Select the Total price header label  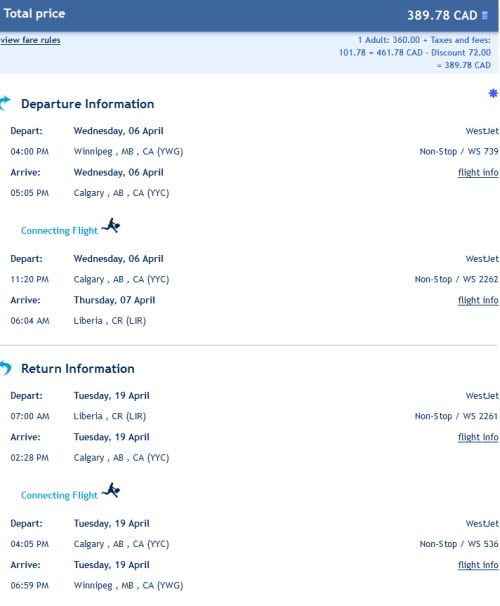[x=34, y=14]
